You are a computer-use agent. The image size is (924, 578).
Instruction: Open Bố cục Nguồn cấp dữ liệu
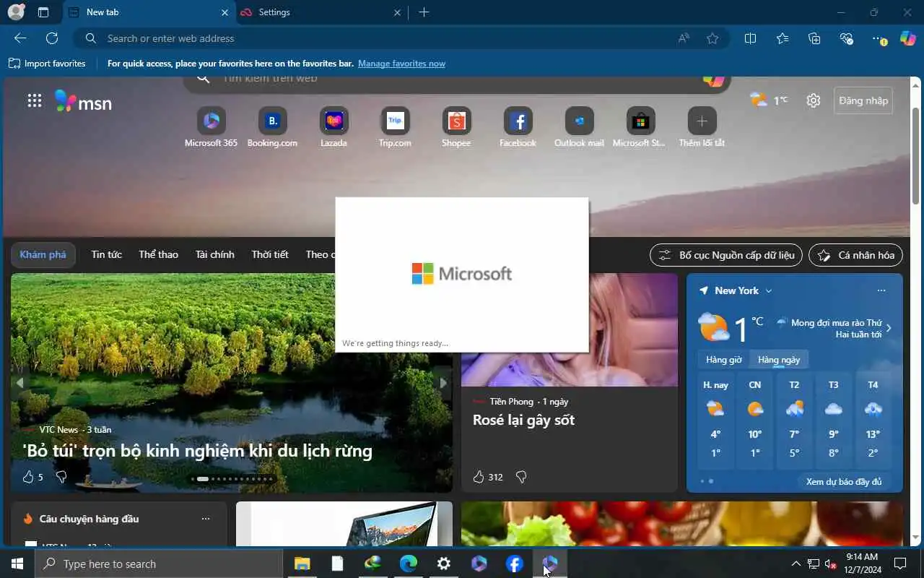pos(726,255)
